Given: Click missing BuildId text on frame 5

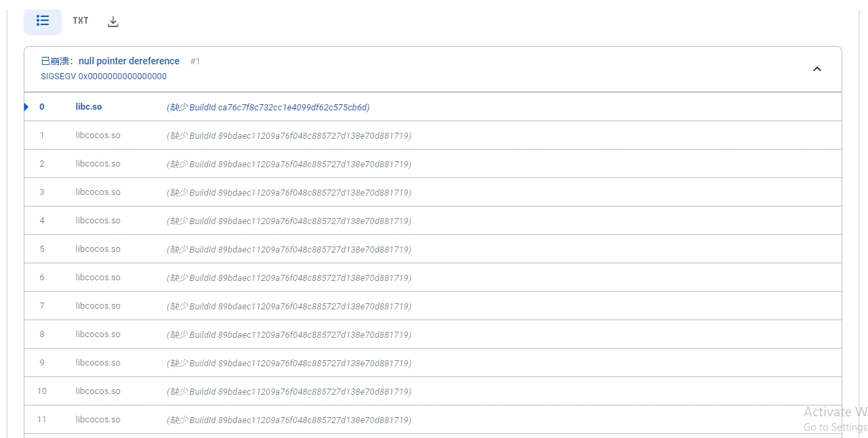Looking at the screenshot, I should coord(289,249).
